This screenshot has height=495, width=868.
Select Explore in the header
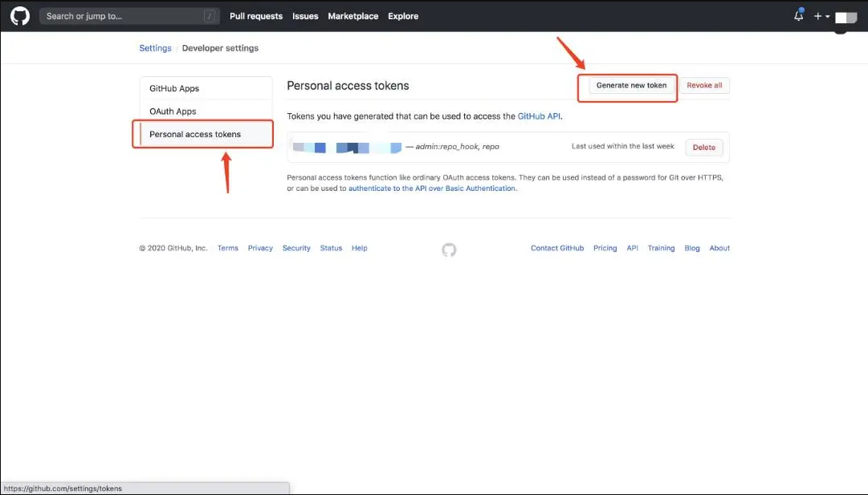(403, 16)
